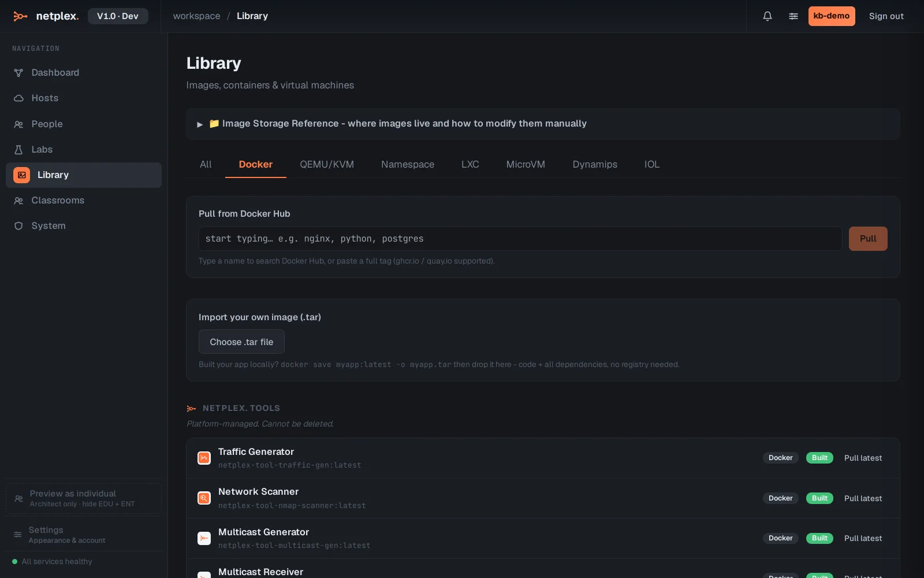The image size is (924, 578).
Task: Click the Built badge for Multicast Generator
Action: point(819,538)
